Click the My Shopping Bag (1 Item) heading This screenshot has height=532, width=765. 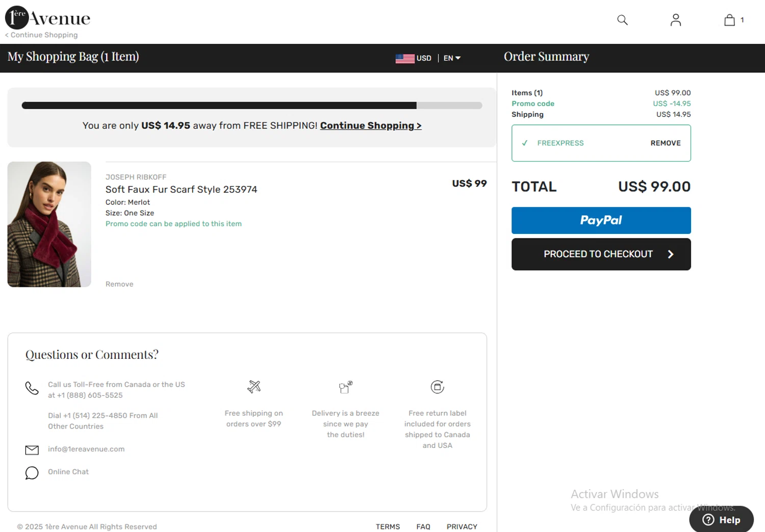[73, 57]
